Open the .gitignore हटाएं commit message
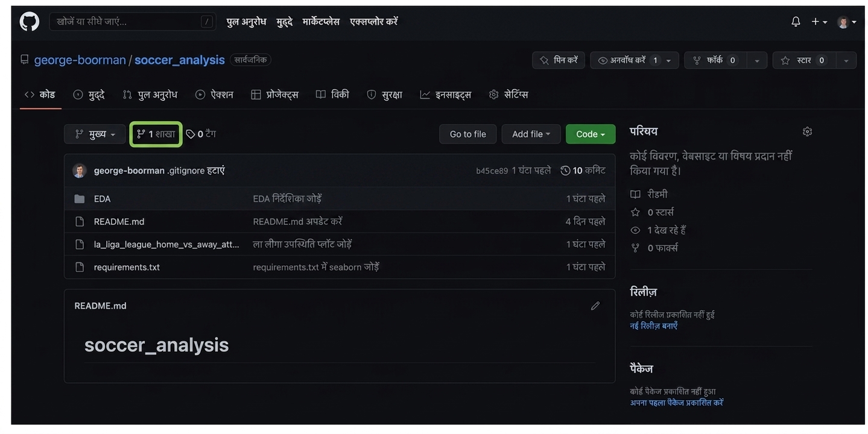 (195, 171)
